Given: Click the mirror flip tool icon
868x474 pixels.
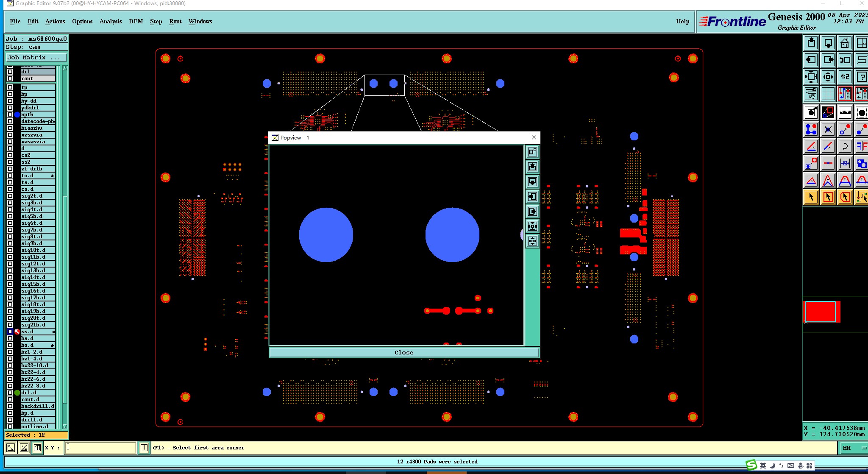Looking at the screenshot, I should pos(861,146).
